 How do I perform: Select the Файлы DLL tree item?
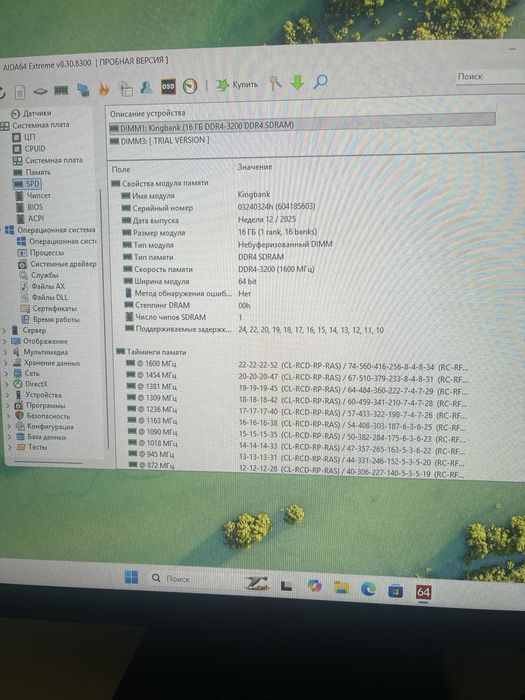[x=44, y=297]
